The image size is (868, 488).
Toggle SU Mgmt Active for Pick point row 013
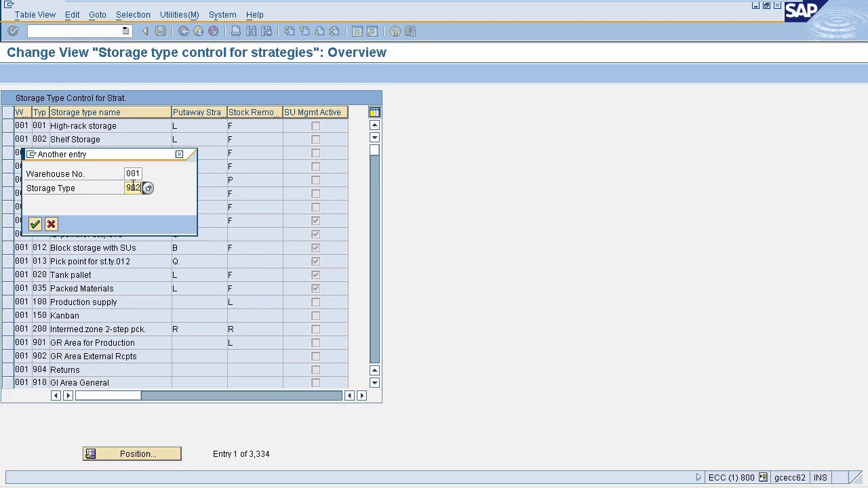pyautogui.click(x=315, y=262)
